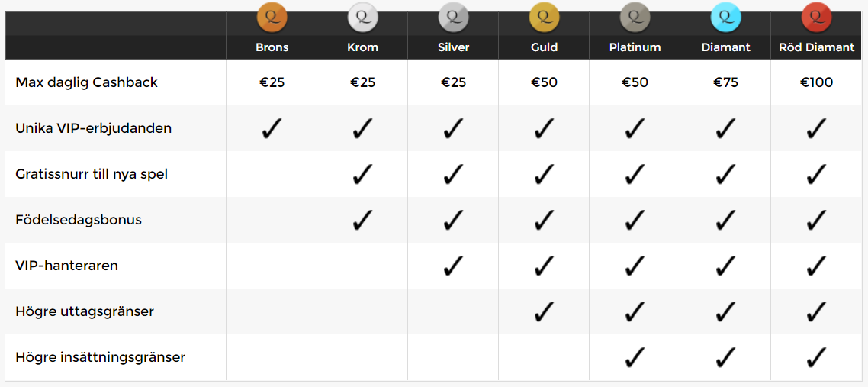Click Guld checkmark for Högre uttagsgränser

(x=544, y=311)
